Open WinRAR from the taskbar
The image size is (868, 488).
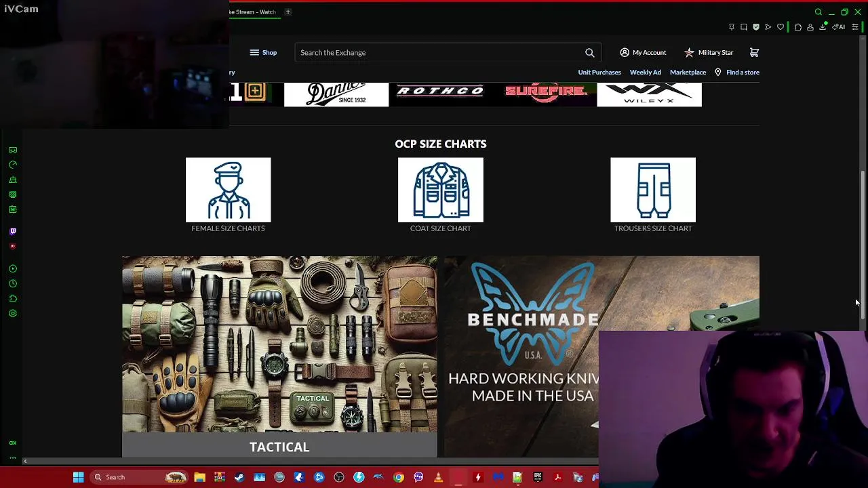coord(219,477)
